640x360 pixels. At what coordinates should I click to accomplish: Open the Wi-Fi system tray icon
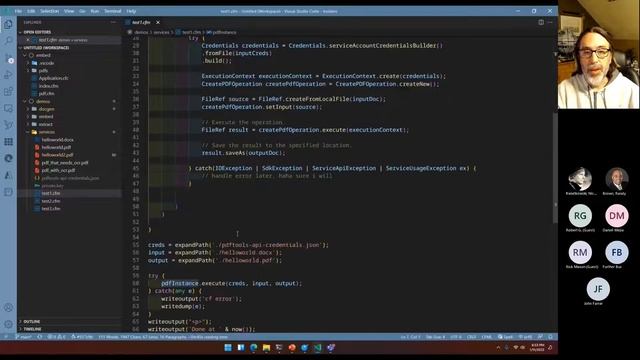pyautogui.click(x=516, y=348)
